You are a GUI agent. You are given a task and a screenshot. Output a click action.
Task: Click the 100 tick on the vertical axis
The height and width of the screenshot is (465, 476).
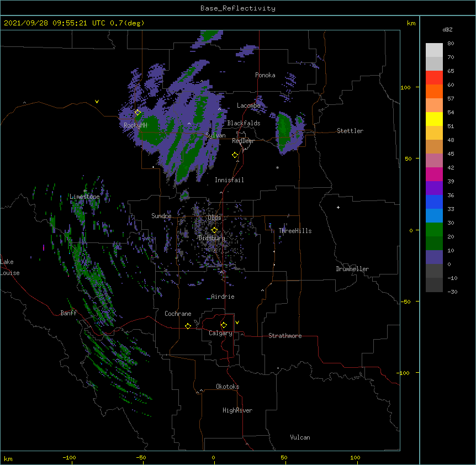click(405, 88)
